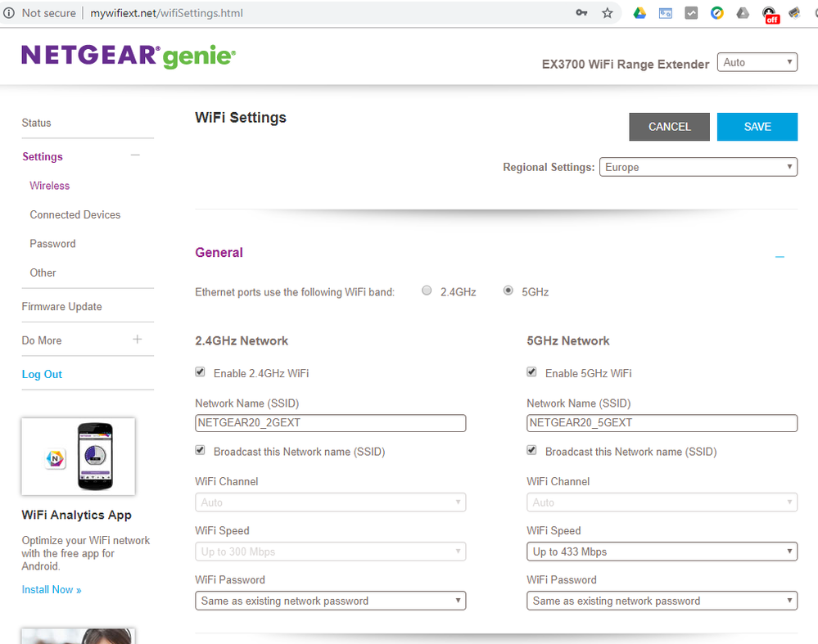Go to the Status menu item
Viewport: 818px width, 644px height.
pyautogui.click(x=37, y=123)
